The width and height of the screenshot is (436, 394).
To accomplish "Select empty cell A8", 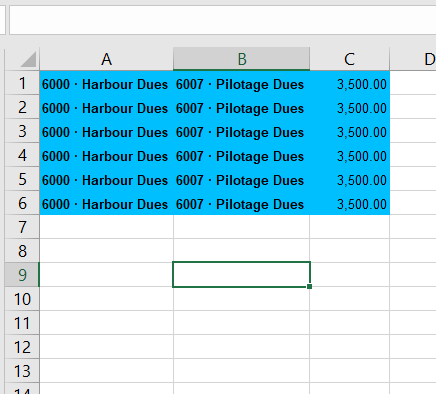I will coord(106,251).
